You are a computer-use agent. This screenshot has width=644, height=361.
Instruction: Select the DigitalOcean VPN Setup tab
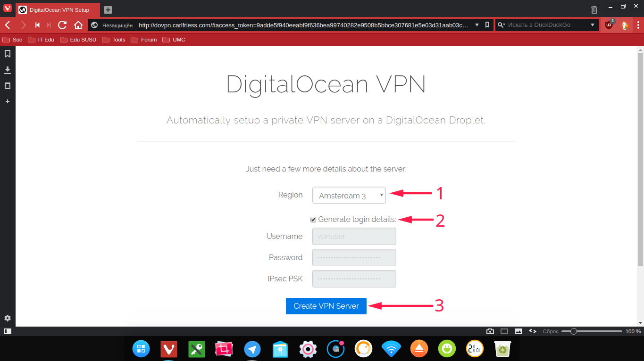[x=58, y=9]
